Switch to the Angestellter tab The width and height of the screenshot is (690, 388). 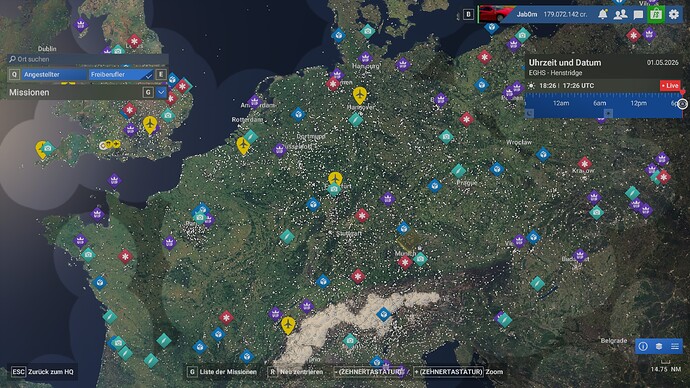[54, 74]
